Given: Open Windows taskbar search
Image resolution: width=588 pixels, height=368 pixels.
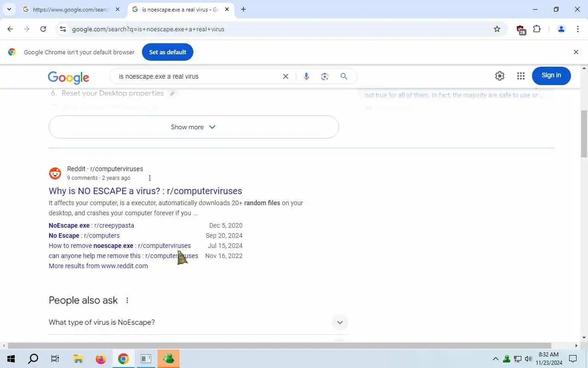Looking at the screenshot, I should 33,359.
